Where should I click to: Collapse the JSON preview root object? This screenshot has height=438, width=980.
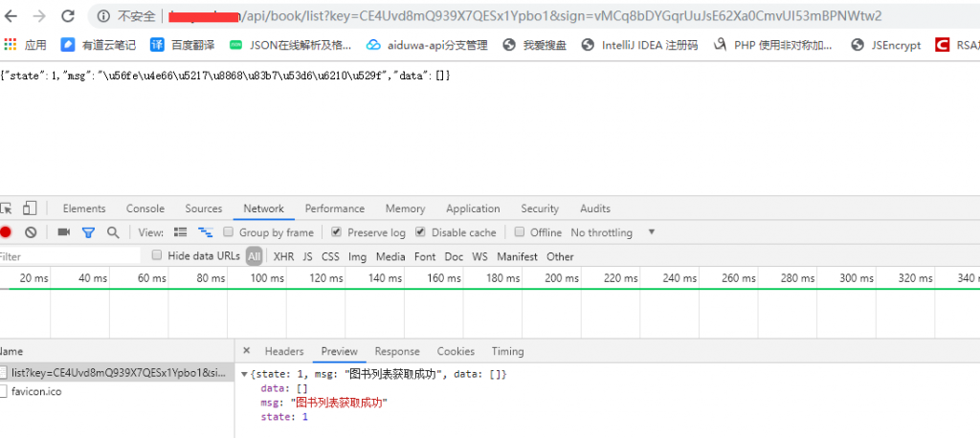click(244, 374)
